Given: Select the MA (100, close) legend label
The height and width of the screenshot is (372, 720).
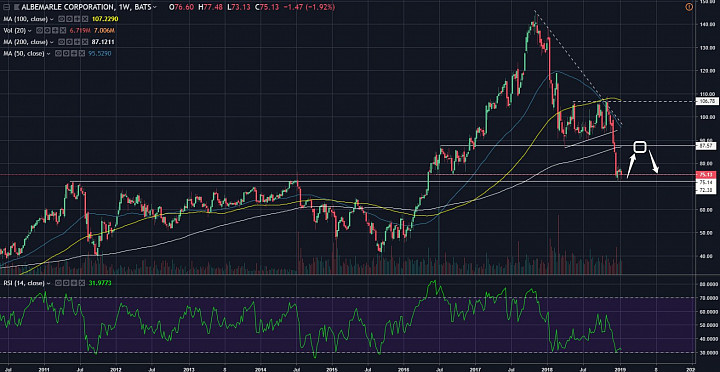Looking at the screenshot, I should tap(25, 19).
